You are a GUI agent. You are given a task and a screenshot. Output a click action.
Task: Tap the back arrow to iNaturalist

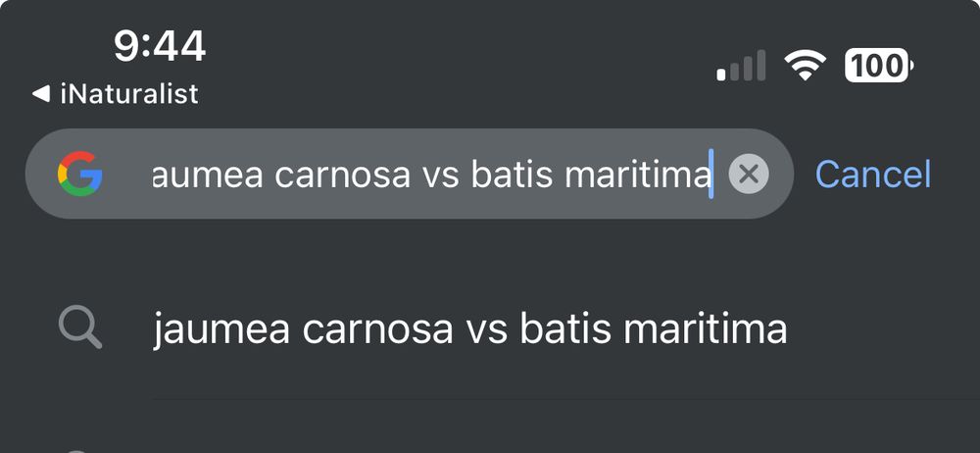coord(40,94)
